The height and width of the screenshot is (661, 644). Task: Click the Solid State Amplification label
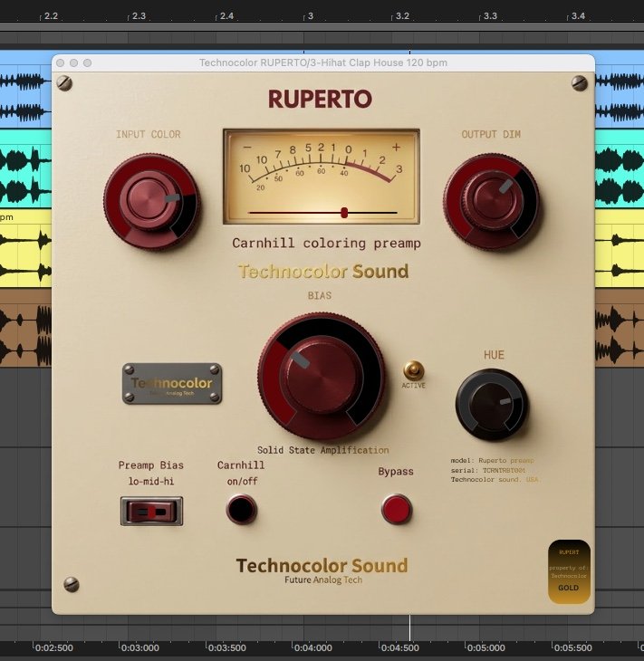pyautogui.click(x=323, y=450)
